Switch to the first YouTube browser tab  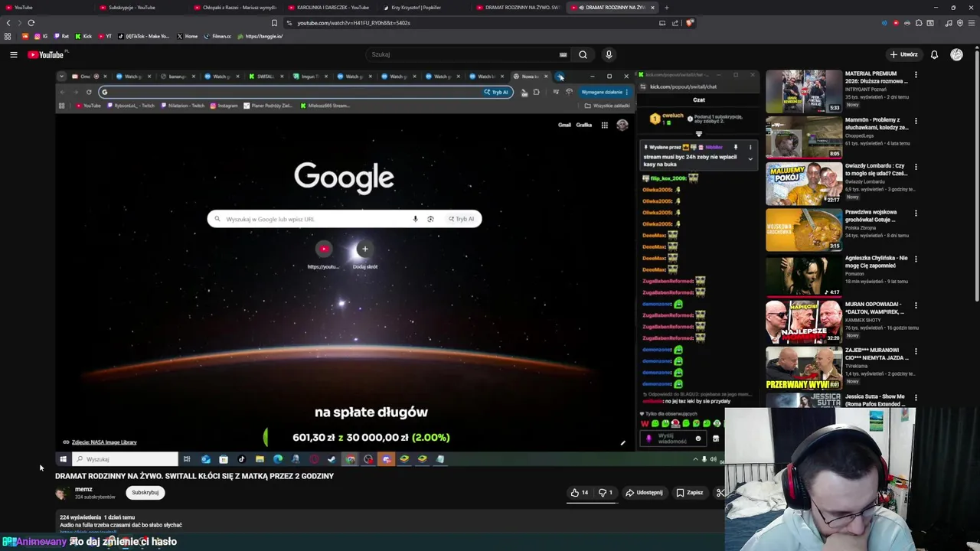click(46, 8)
